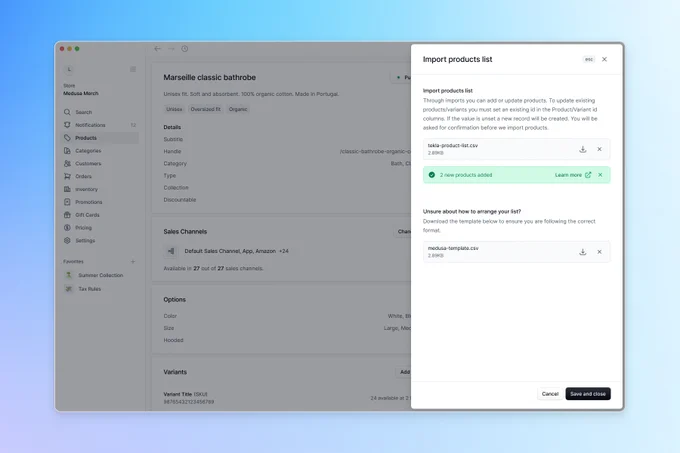
Task: Click the Medusa Merch store name
Action: coord(81,93)
